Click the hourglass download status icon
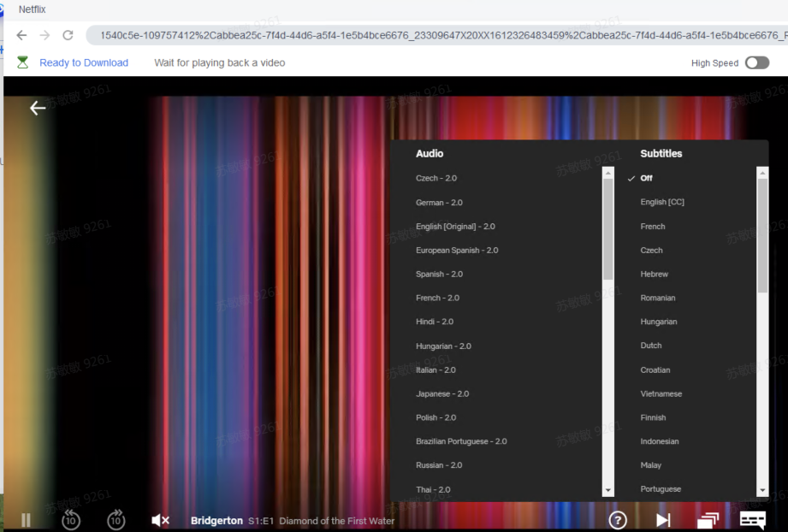788x532 pixels. pos(22,62)
